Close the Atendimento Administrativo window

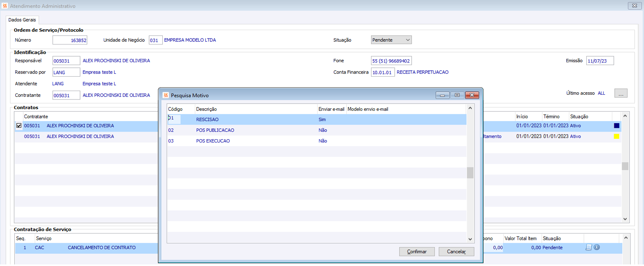coord(635,6)
